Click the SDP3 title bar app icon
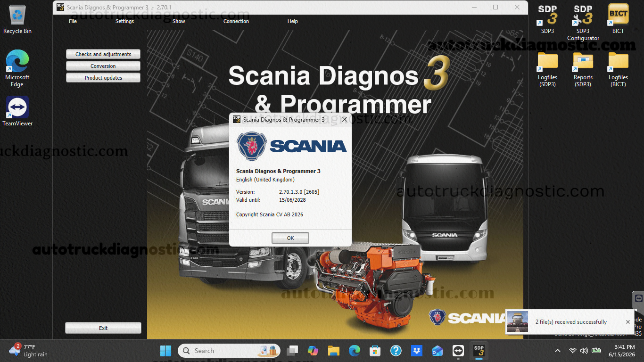The width and height of the screenshot is (644, 362). pos(60,7)
